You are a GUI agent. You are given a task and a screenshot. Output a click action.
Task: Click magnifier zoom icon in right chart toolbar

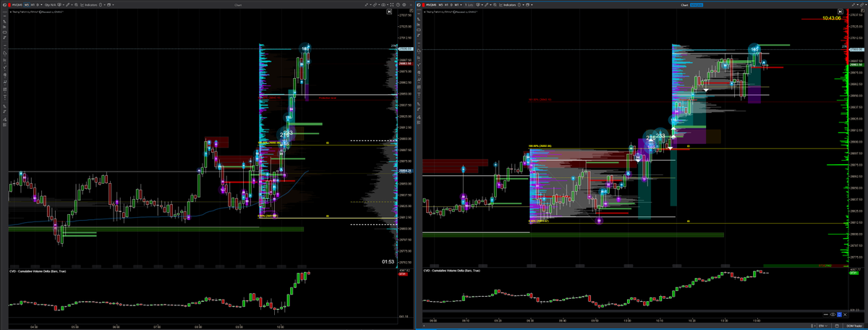(x=495, y=4)
